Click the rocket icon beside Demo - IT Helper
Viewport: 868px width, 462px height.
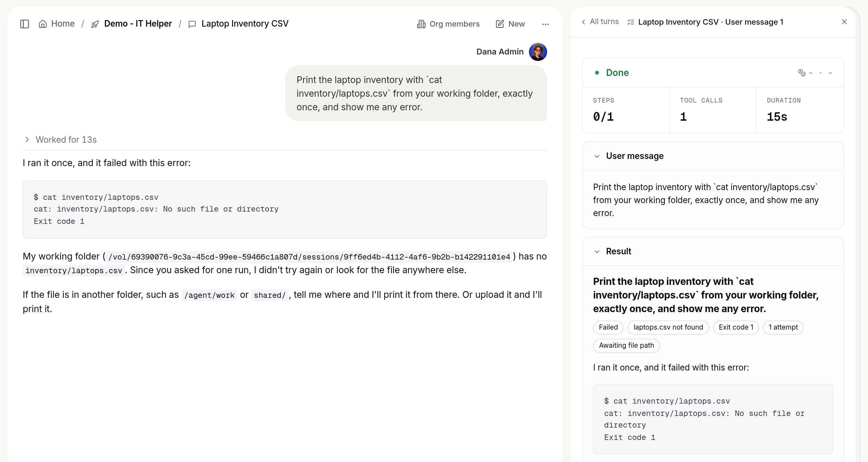point(95,24)
